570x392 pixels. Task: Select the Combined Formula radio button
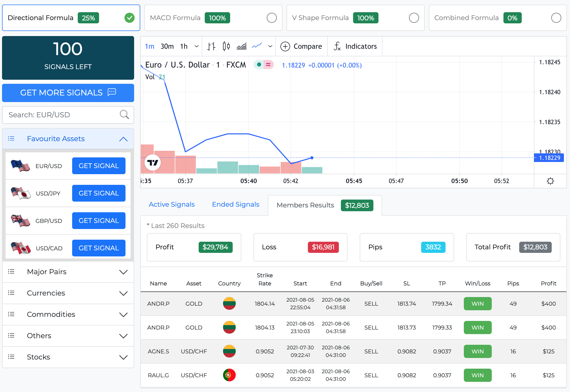tap(556, 18)
